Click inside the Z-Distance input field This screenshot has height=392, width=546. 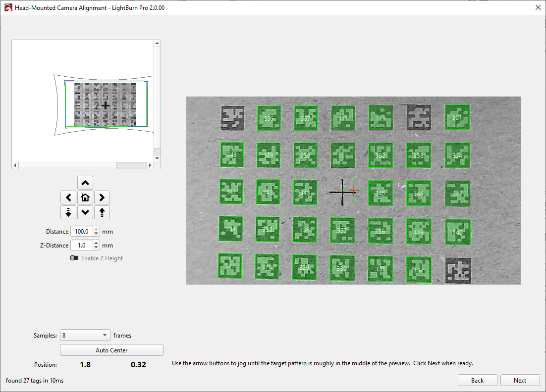pos(81,245)
